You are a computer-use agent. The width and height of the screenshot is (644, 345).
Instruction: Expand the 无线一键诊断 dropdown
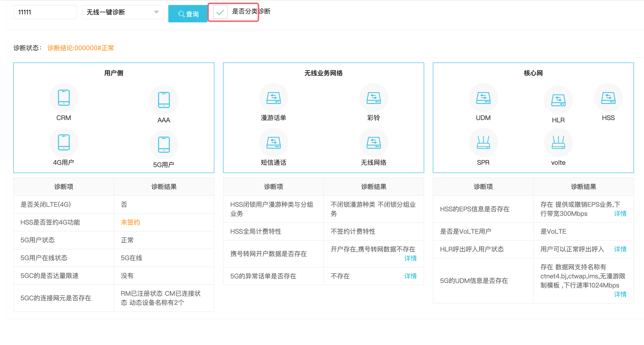tap(122, 12)
